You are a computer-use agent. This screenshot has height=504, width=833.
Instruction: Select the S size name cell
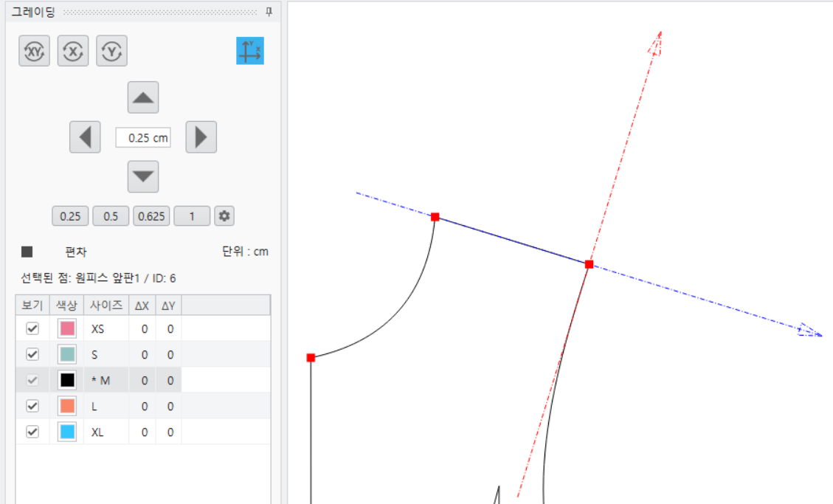coord(106,354)
